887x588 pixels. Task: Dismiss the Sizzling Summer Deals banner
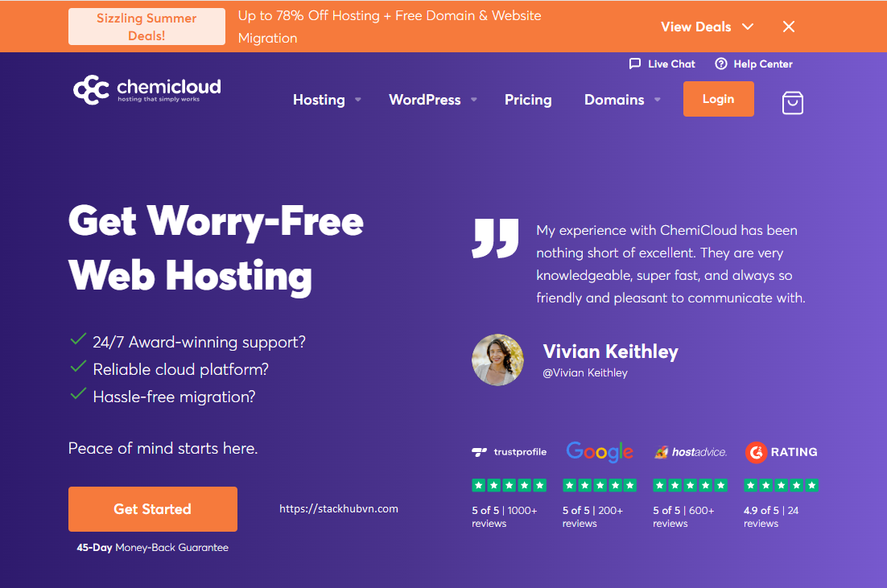(x=789, y=27)
